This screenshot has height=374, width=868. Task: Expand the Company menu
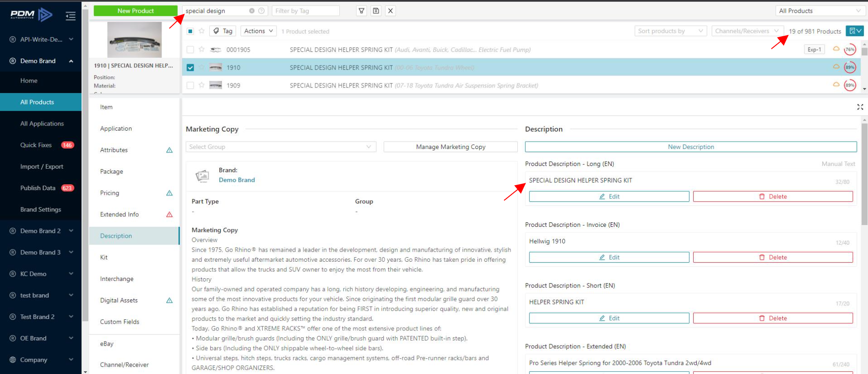click(x=71, y=360)
